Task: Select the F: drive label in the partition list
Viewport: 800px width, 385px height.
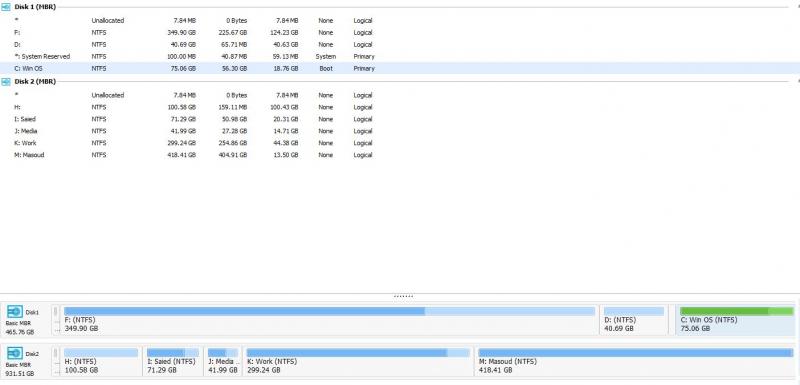Action: coord(18,33)
